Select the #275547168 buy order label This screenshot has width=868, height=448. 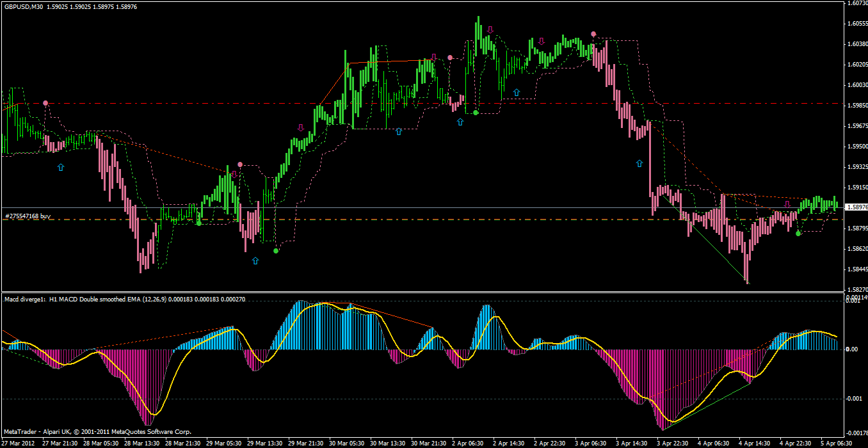pyautogui.click(x=28, y=216)
